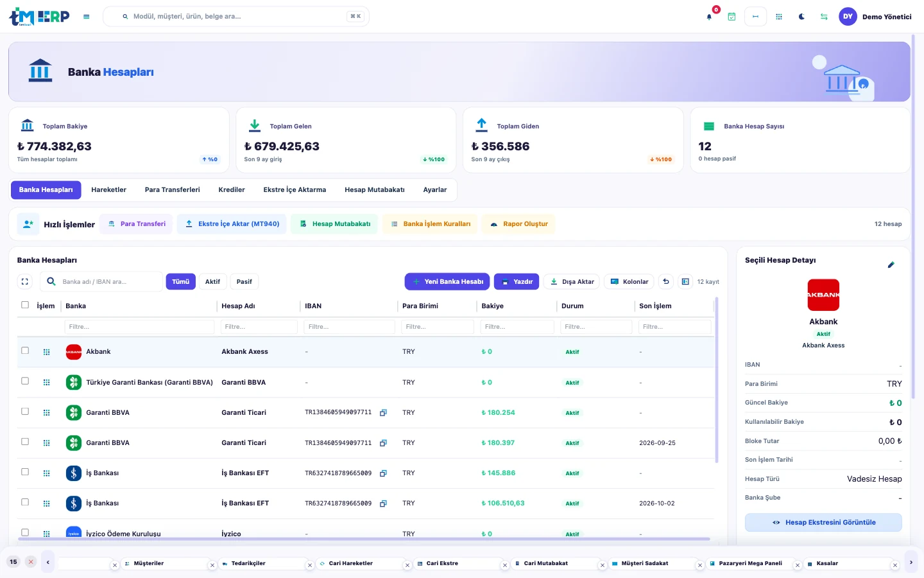924x578 pixels.
Task: Tick the select-all checkbox in table header
Action: (x=25, y=305)
